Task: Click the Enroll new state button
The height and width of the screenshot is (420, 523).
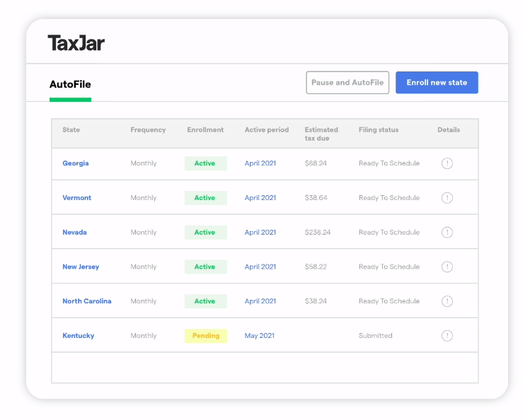Action: (437, 82)
